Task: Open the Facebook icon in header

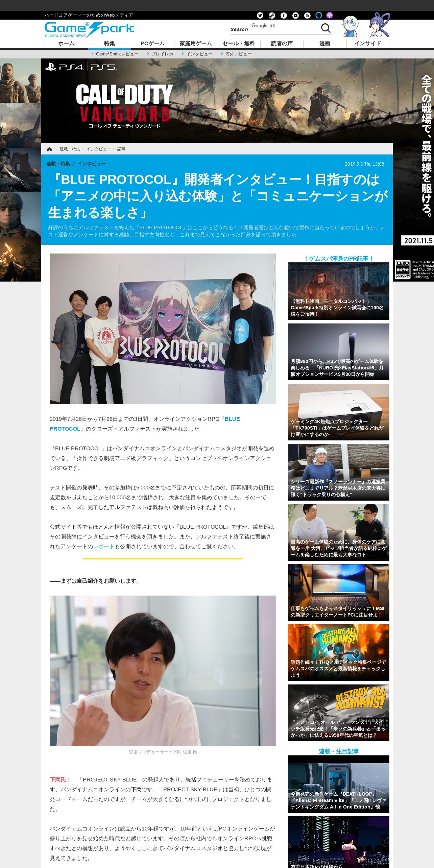Action: point(284,15)
